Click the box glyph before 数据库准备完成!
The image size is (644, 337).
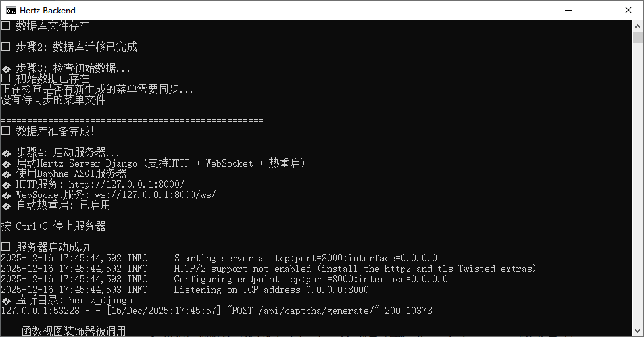tap(5, 131)
